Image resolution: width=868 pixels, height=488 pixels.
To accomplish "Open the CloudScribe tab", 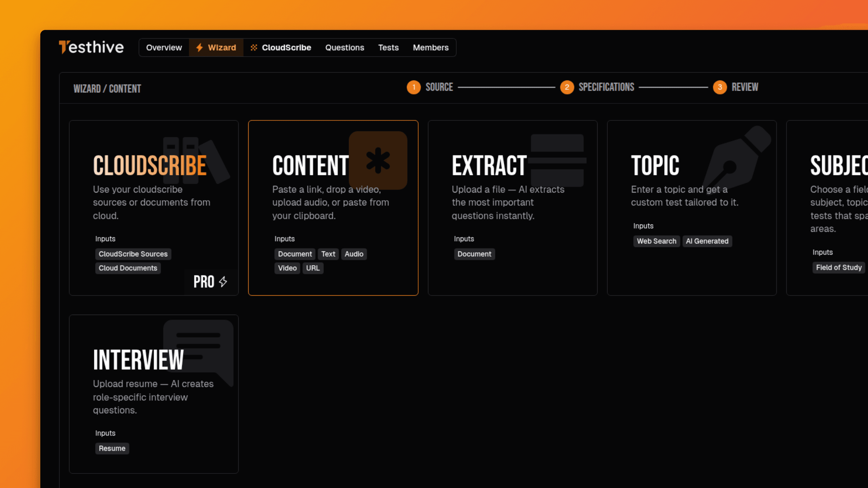I will pos(281,47).
